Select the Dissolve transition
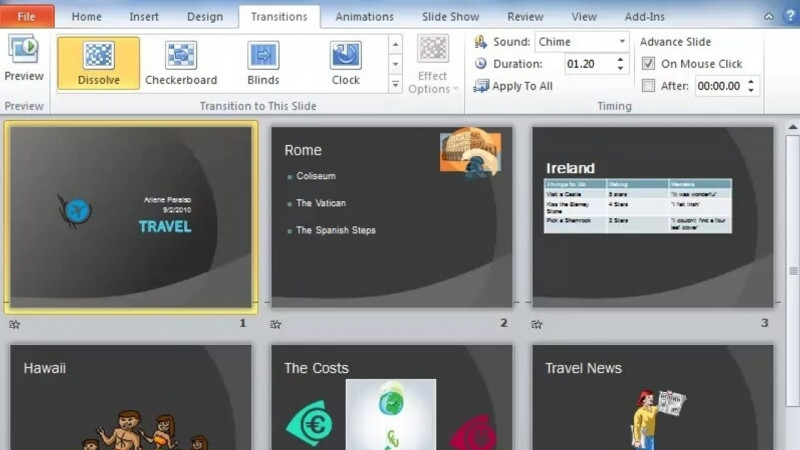 click(98, 63)
